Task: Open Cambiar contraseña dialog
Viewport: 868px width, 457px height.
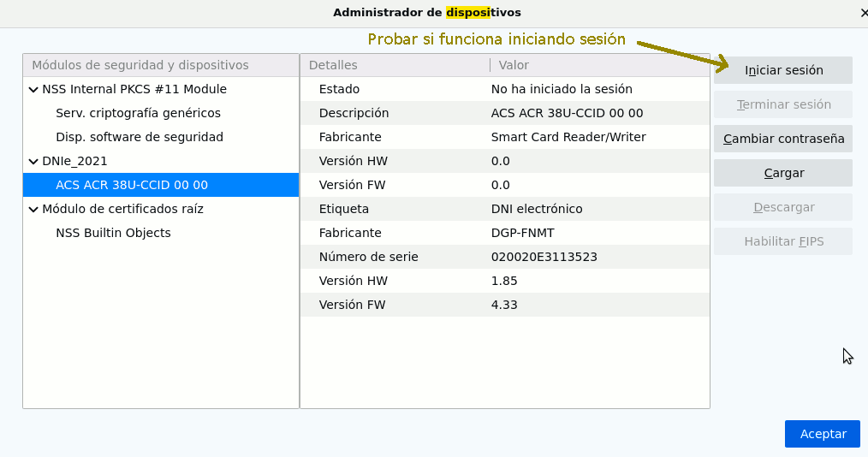Action: point(782,139)
